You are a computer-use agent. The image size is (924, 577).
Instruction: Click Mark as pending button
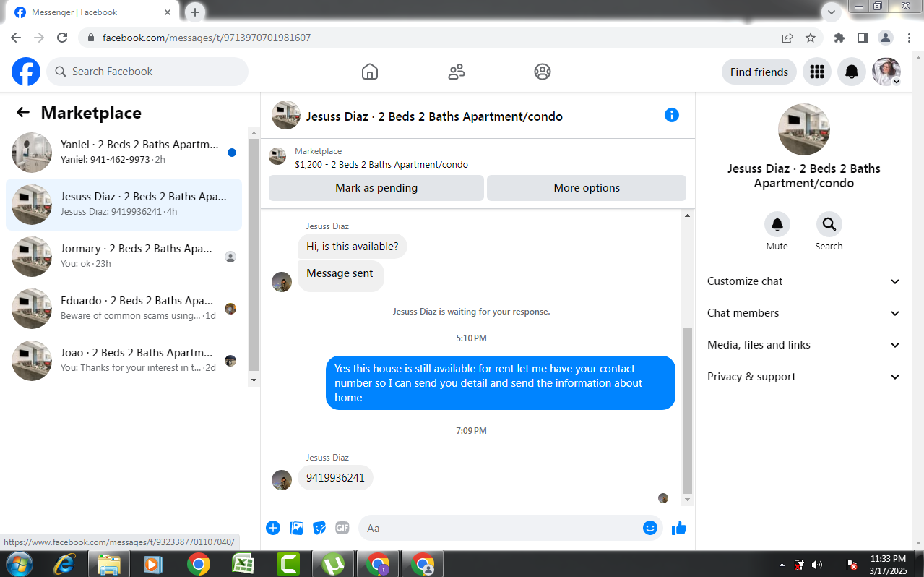pos(376,188)
